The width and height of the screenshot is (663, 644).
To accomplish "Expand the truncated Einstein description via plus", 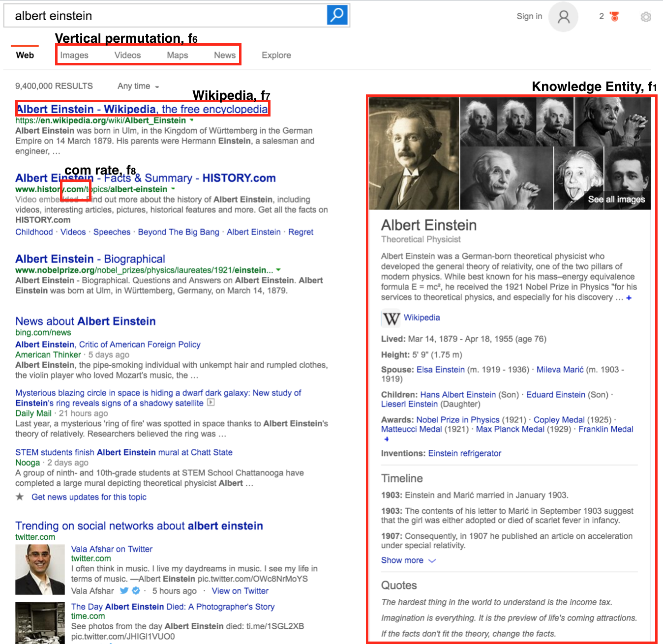I will pyautogui.click(x=629, y=297).
